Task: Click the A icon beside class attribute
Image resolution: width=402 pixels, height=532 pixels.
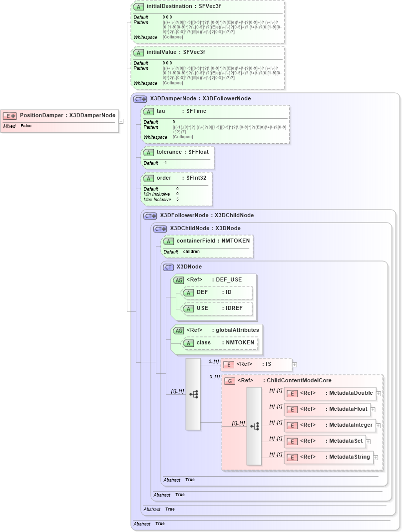Action: [x=188, y=343]
